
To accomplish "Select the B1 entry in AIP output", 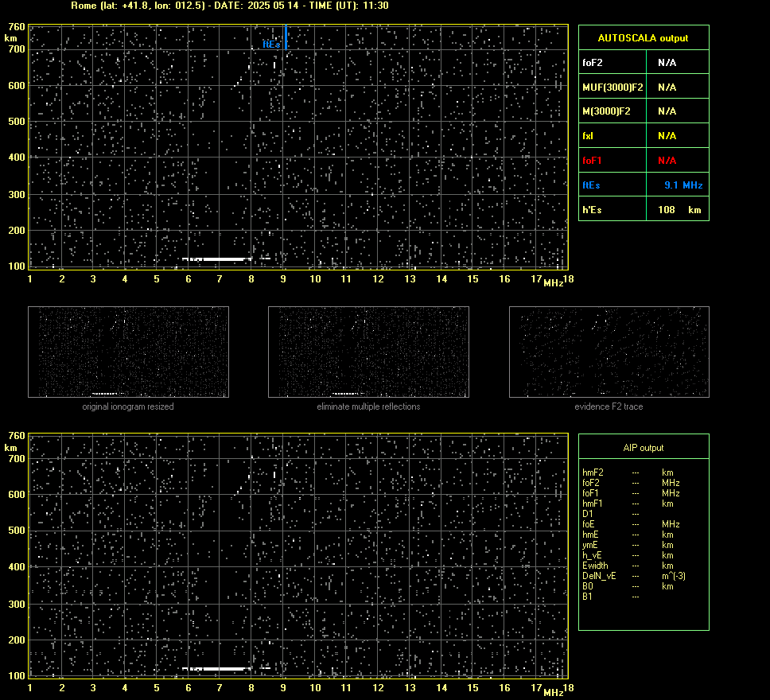I will pos(587,597).
